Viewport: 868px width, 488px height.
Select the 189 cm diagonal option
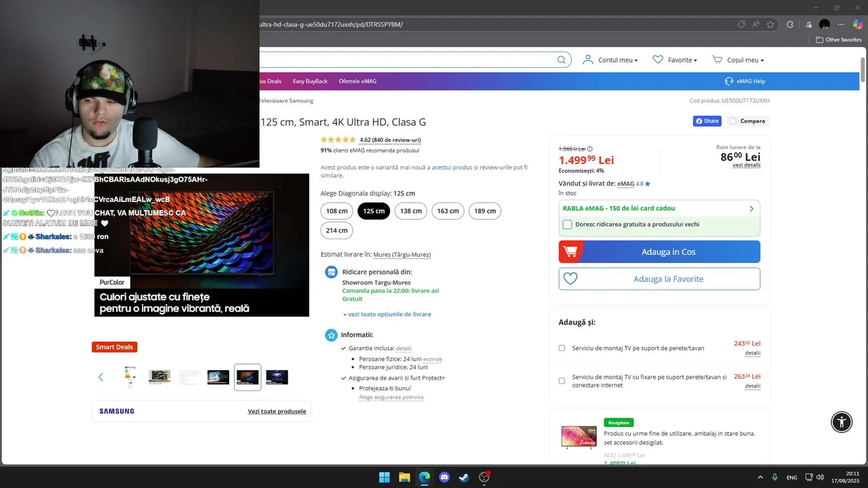485,211
